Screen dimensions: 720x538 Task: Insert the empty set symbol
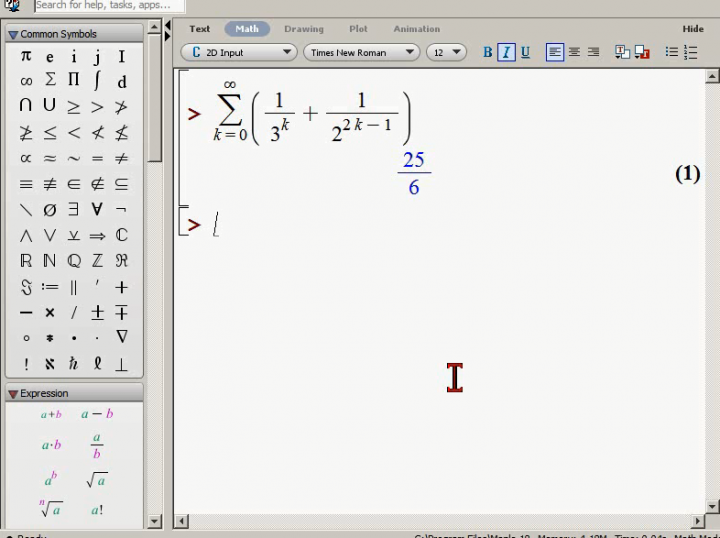point(50,210)
